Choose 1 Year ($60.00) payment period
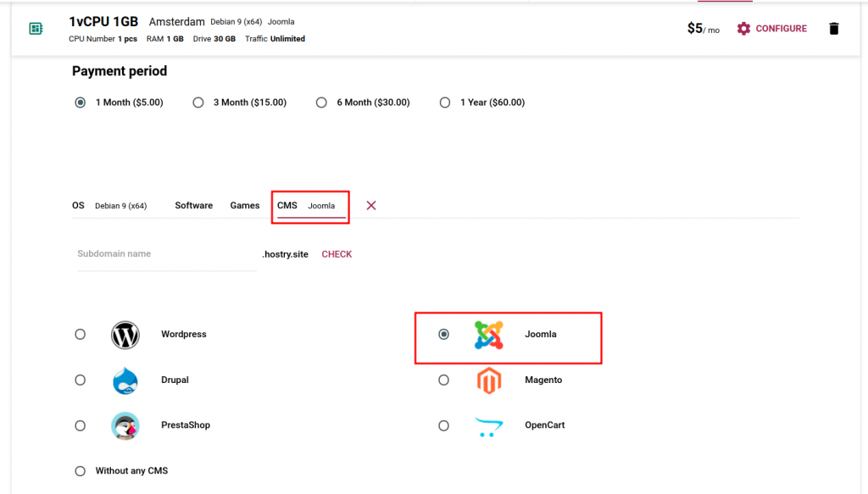This screenshot has width=868, height=494. 444,103
